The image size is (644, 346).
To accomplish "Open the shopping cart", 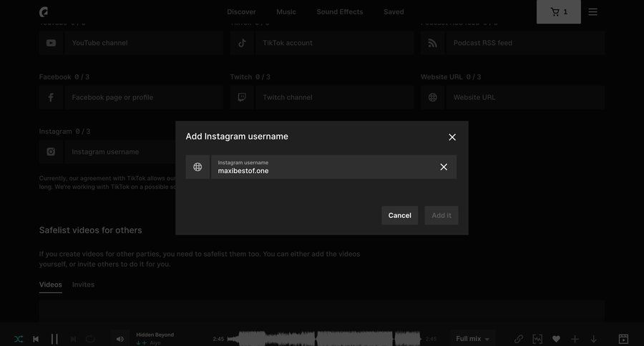I will click(x=559, y=12).
